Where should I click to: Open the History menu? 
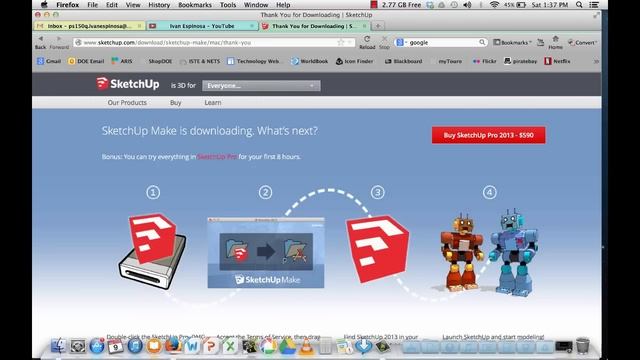(159, 5)
